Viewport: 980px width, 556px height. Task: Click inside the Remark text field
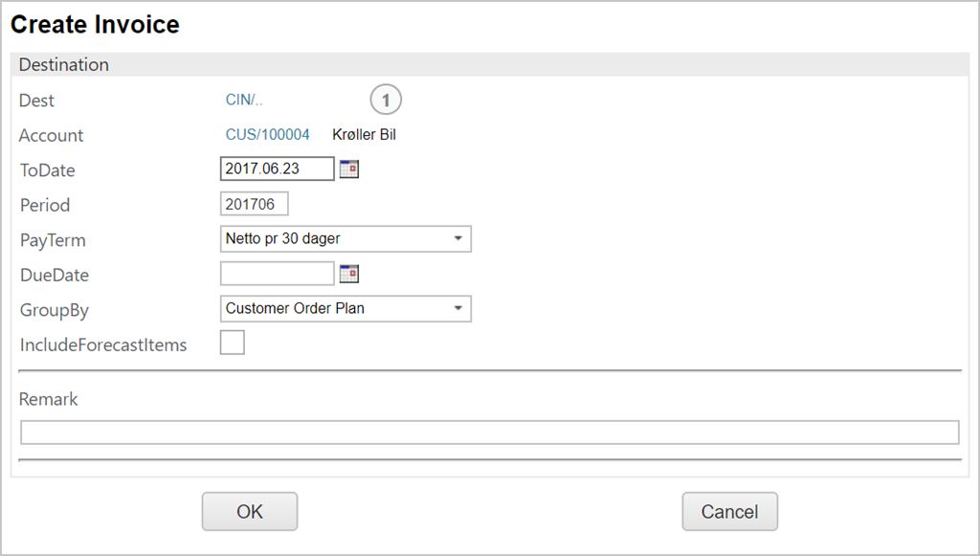point(489,434)
